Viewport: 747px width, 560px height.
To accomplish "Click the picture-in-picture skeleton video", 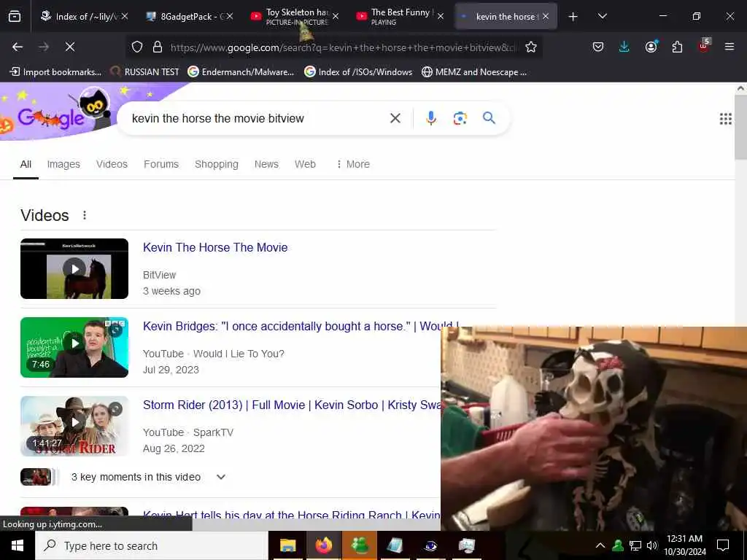I will click(x=594, y=429).
